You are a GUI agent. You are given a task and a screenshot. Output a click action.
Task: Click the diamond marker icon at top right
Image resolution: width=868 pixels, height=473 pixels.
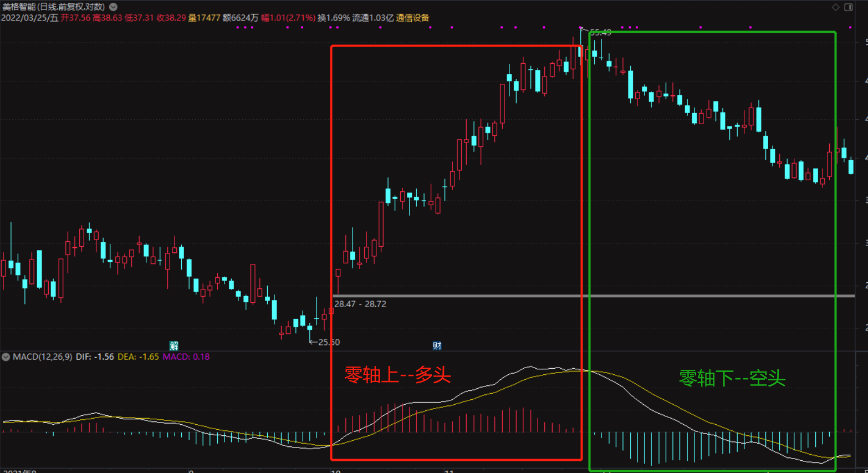tap(835, 7)
